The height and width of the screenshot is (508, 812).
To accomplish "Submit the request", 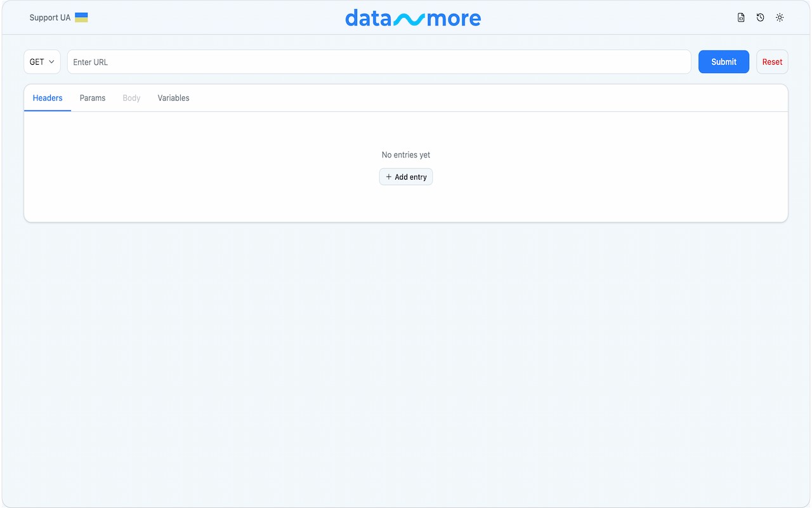I will tap(724, 62).
